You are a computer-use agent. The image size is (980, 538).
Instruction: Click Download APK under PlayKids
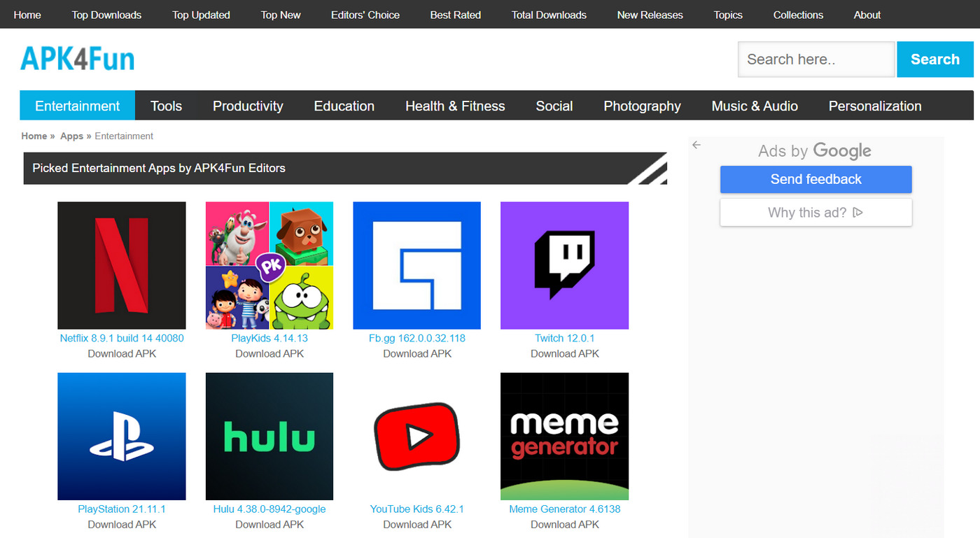pyautogui.click(x=269, y=354)
